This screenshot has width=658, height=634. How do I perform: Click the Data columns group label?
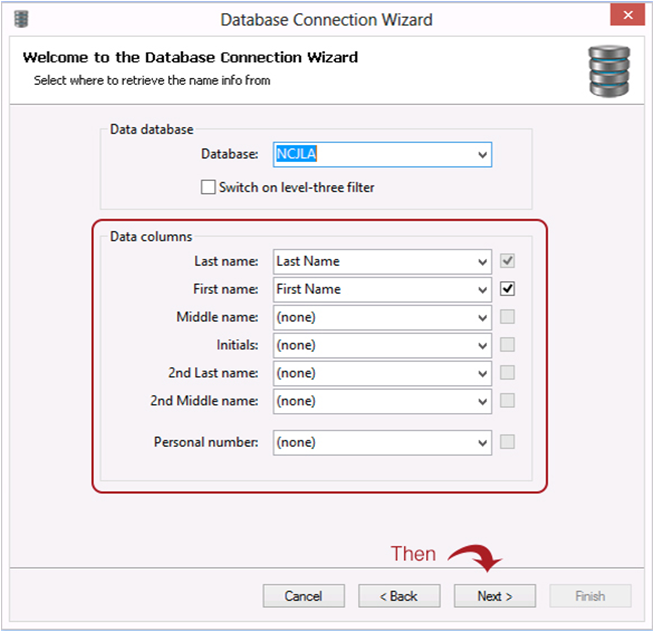click(x=152, y=238)
